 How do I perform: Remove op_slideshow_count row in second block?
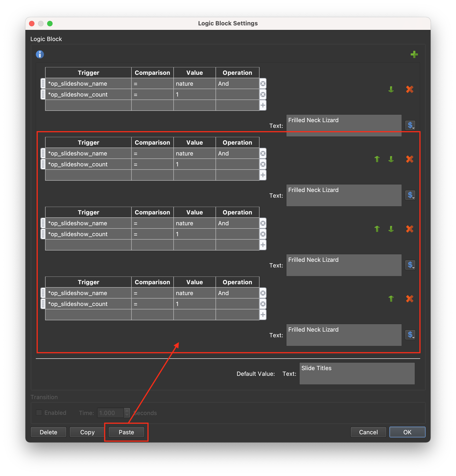coord(263,164)
